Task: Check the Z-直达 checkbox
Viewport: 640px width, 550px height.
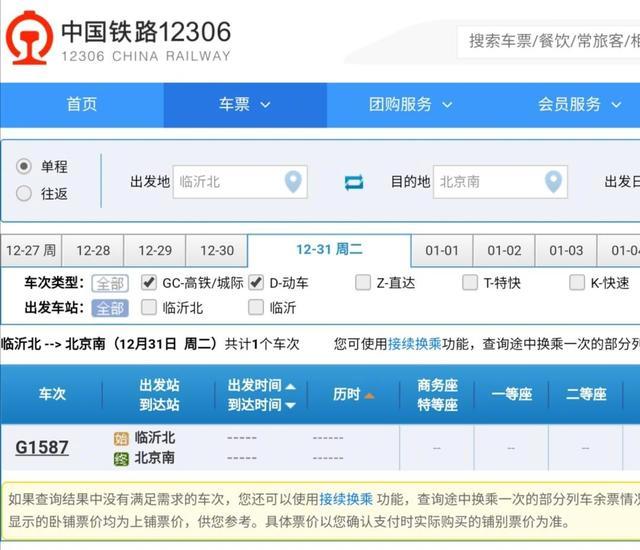Action: pos(363,282)
